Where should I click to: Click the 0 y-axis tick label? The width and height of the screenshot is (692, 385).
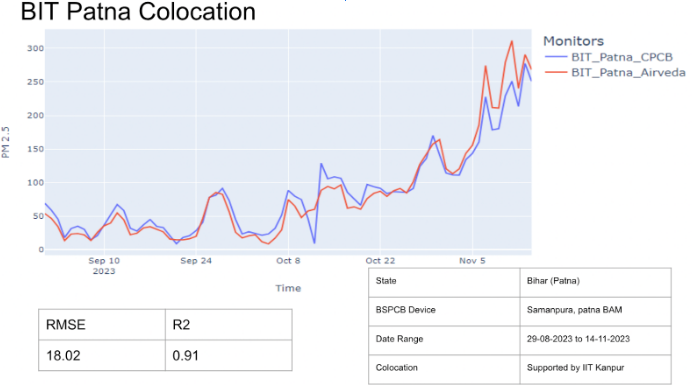41,250
